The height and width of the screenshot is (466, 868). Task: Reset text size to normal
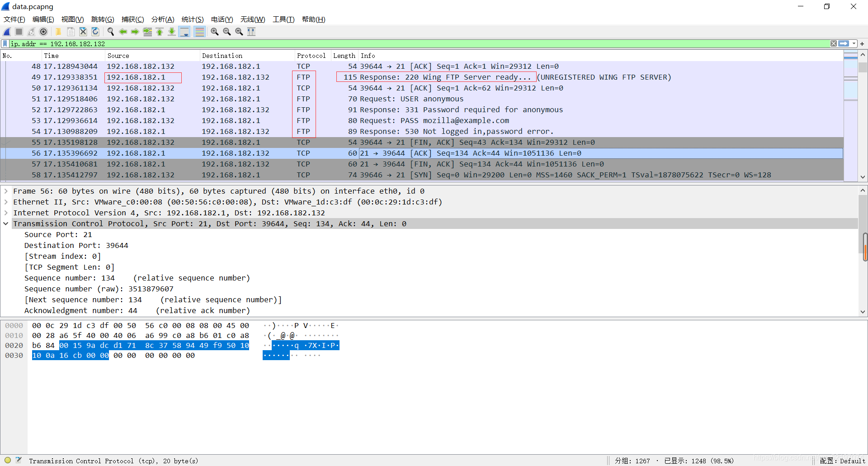239,32
